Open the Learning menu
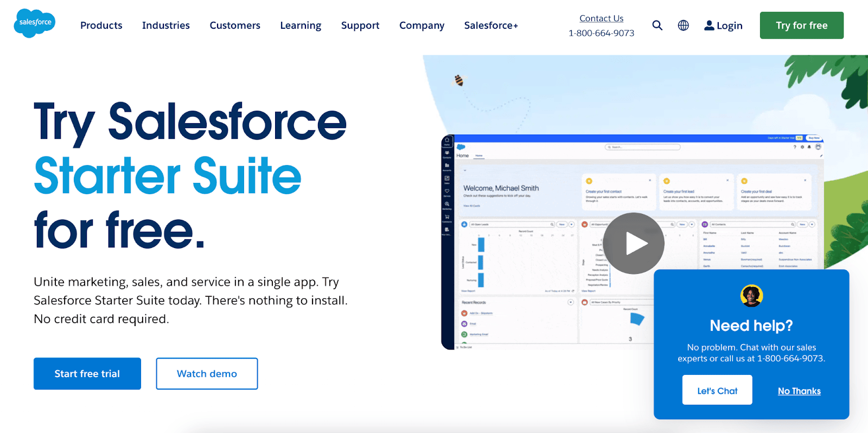The image size is (868, 433). (301, 26)
